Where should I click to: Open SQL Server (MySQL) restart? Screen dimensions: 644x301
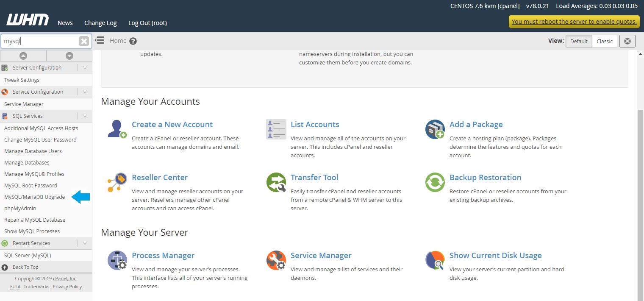(x=28, y=256)
